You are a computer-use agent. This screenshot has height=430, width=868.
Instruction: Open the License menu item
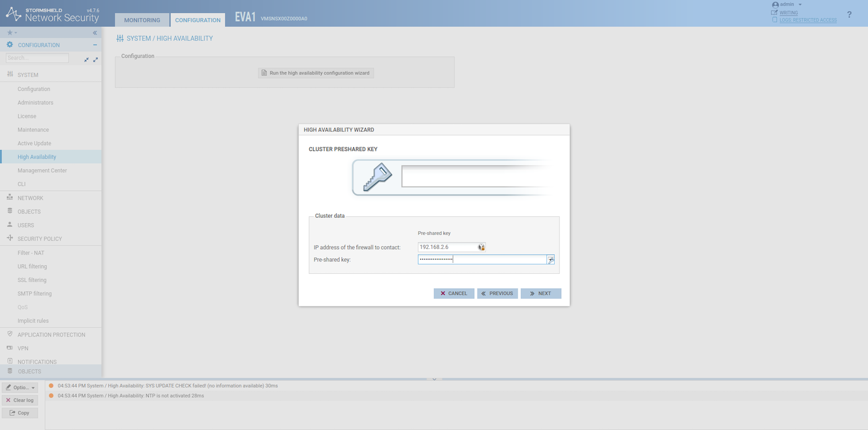27,116
